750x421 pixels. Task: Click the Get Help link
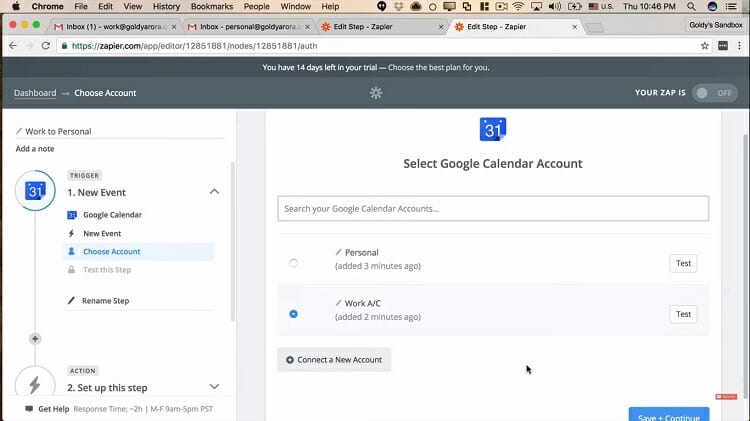[54, 409]
